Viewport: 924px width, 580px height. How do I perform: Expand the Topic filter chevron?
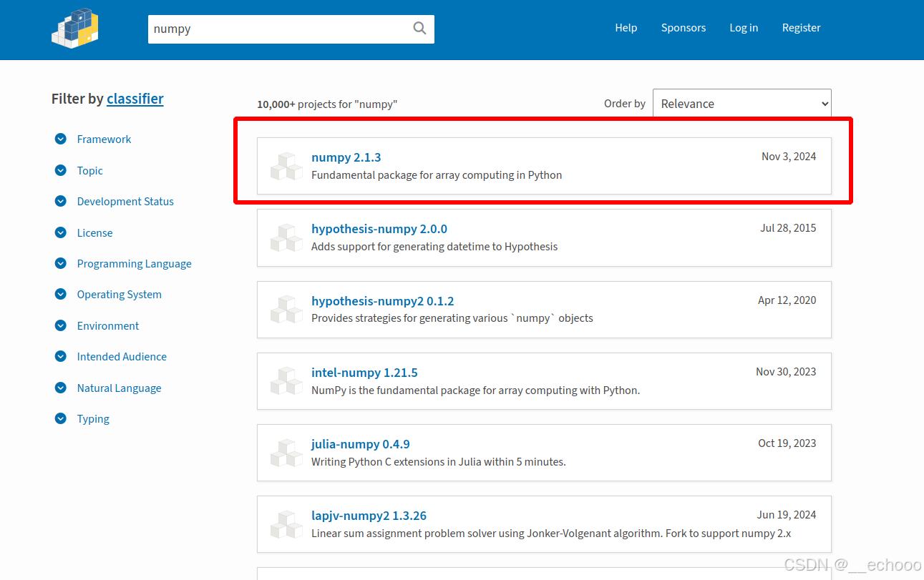[x=61, y=170]
